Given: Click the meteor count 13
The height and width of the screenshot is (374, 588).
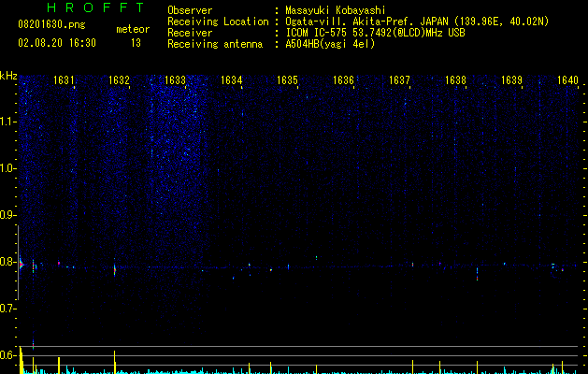Looking at the screenshot, I should [x=136, y=43].
